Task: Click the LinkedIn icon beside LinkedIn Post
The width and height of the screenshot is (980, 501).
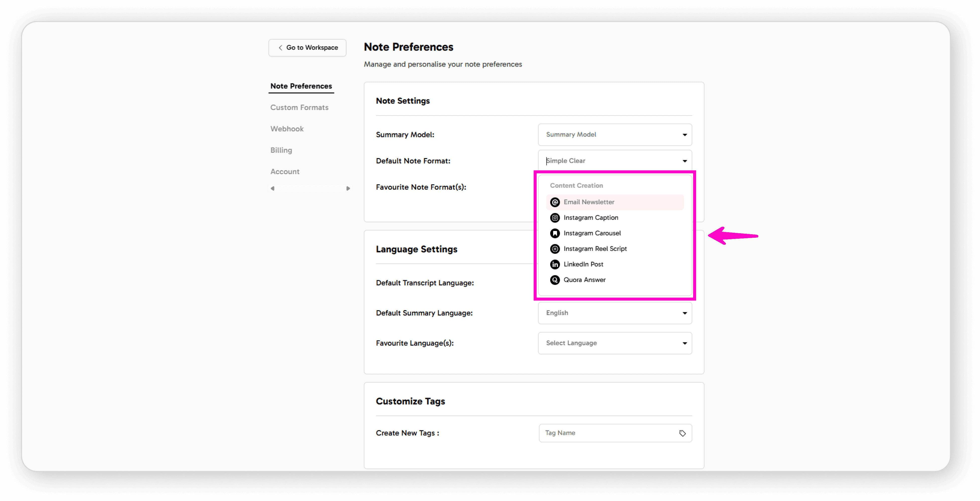Action: click(x=555, y=264)
